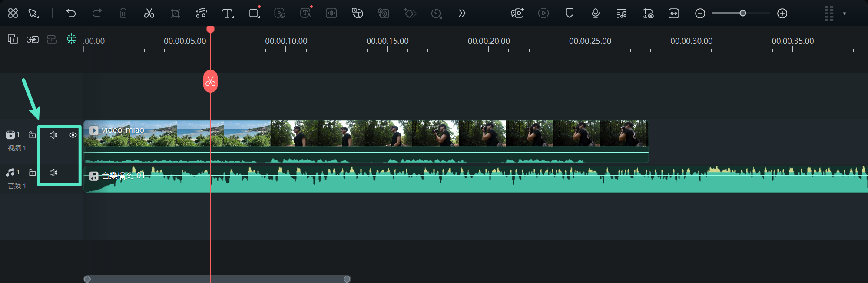Screen dimensions: 868x283
Task: Expand more tools with double chevron
Action: click(462, 13)
